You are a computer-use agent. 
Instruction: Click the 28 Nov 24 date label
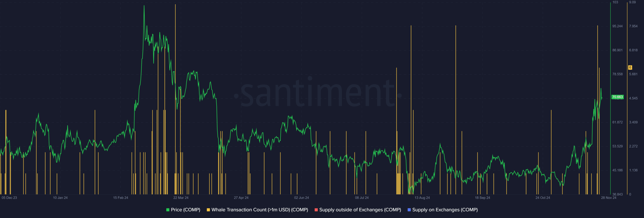[x=609, y=198]
